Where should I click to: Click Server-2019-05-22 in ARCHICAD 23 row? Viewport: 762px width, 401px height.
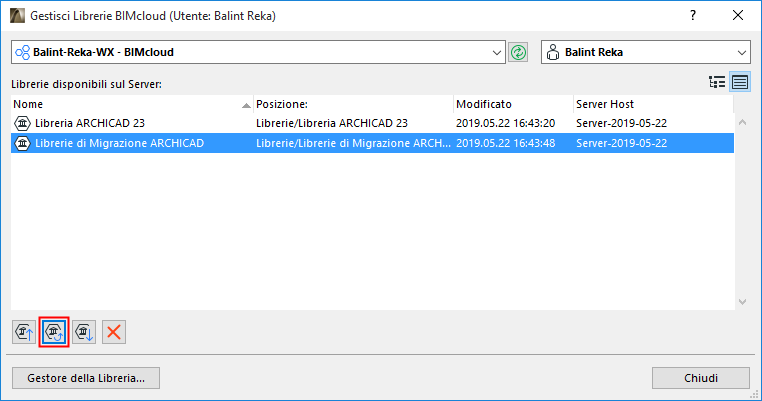[622, 123]
